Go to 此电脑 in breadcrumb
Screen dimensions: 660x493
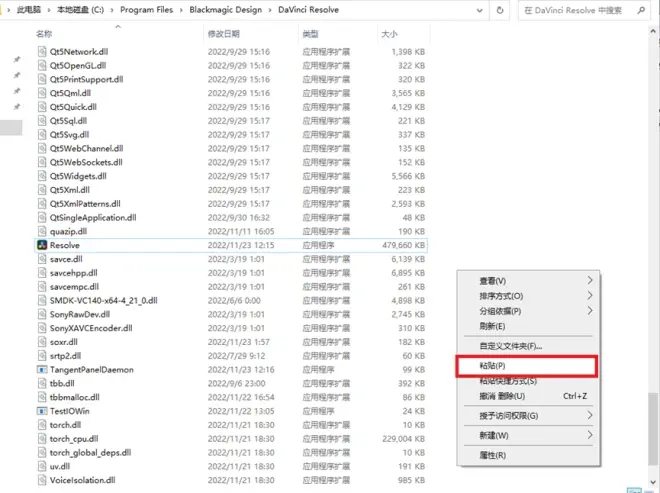[29, 10]
